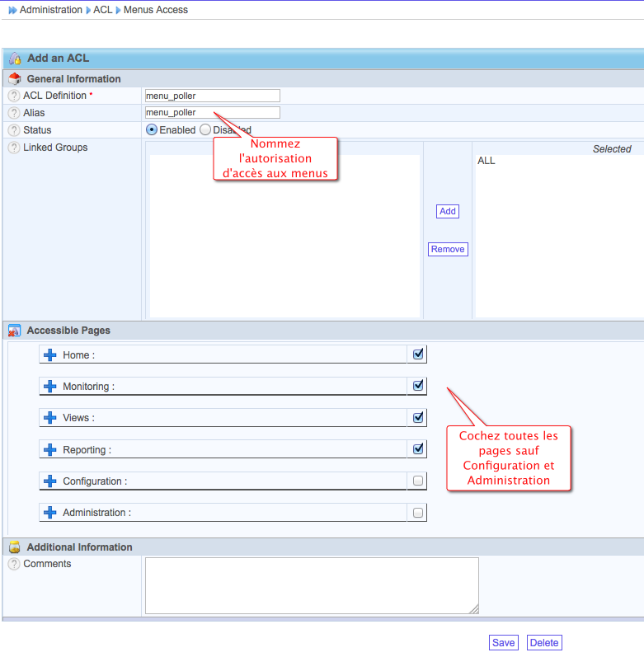Click help icon next to Linked Groups
The image size is (644, 657).
point(14,148)
